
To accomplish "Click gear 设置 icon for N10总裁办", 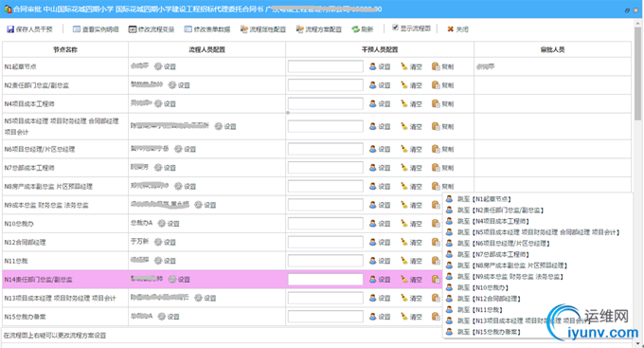I will coord(161,224).
